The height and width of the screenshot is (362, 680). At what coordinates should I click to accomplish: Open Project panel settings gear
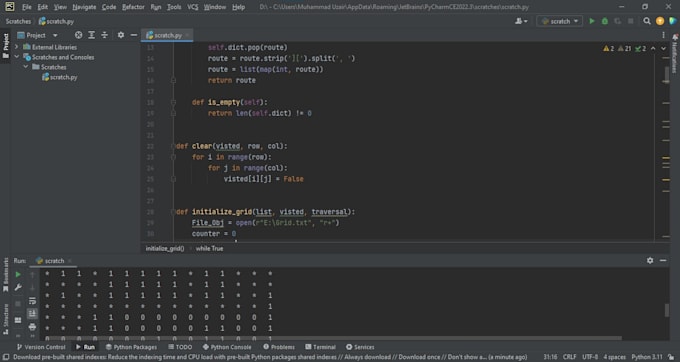click(121, 35)
